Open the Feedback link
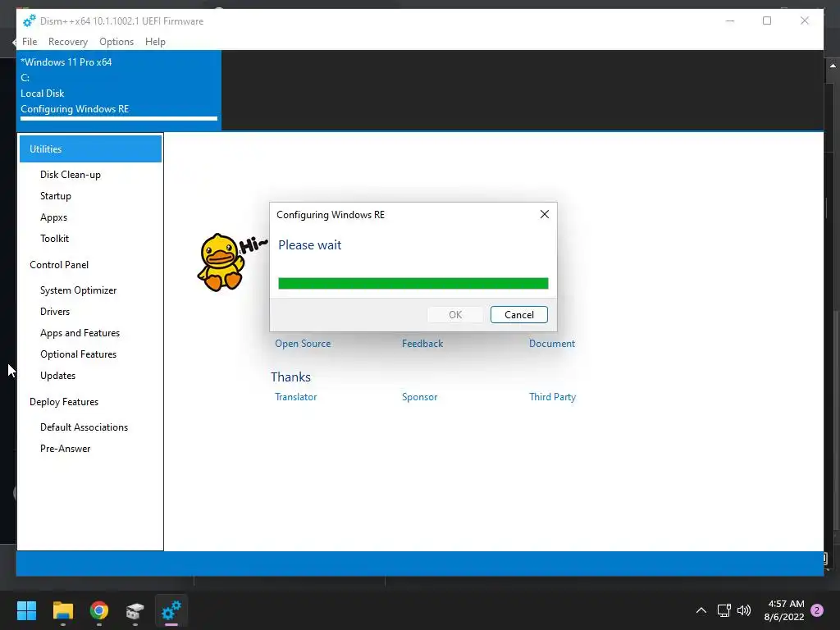The height and width of the screenshot is (630, 840). 422,344
